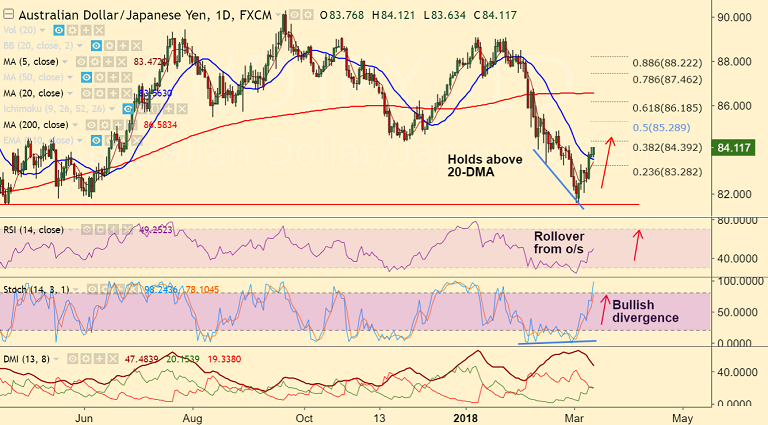Expand the RSI (14, close) dropdown arrow
The image size is (768, 425).
coord(71,230)
